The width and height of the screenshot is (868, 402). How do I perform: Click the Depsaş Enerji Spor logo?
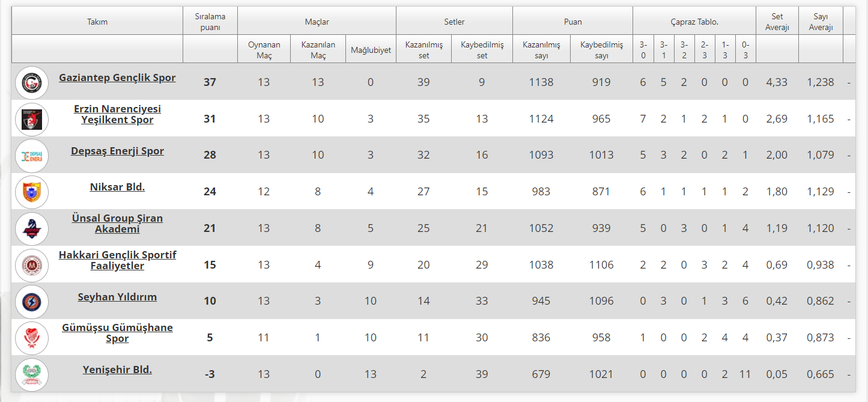coord(31,156)
